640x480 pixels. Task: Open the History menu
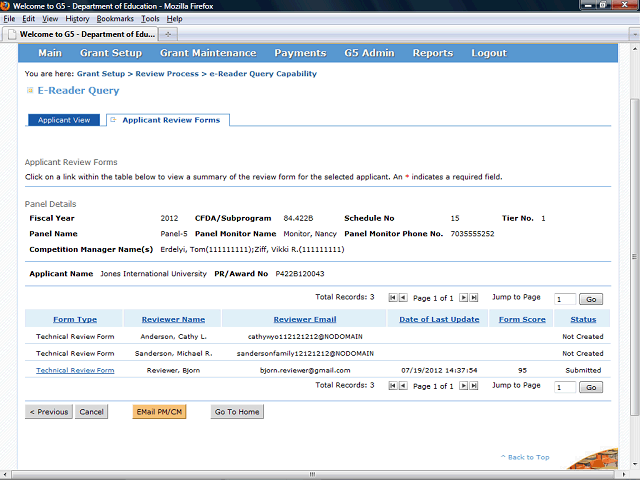(77, 19)
